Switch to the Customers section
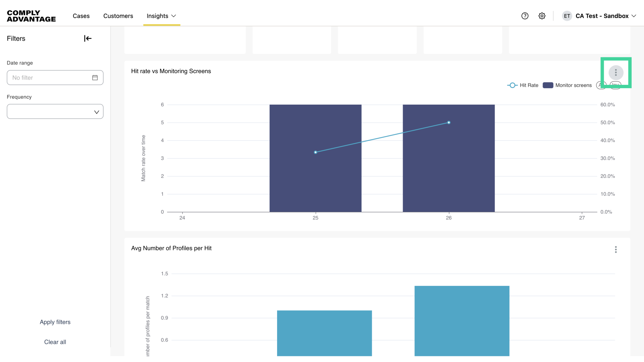This screenshot has height=362, width=644. click(x=118, y=16)
